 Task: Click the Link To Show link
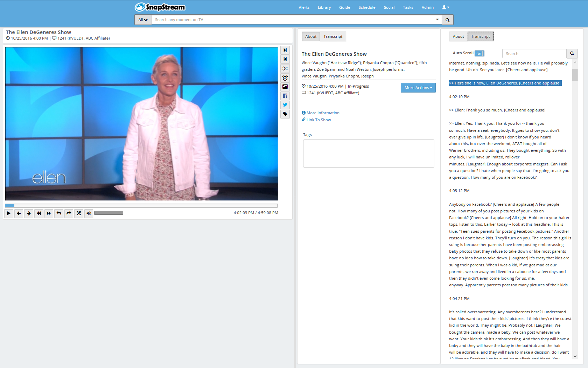coord(316,120)
